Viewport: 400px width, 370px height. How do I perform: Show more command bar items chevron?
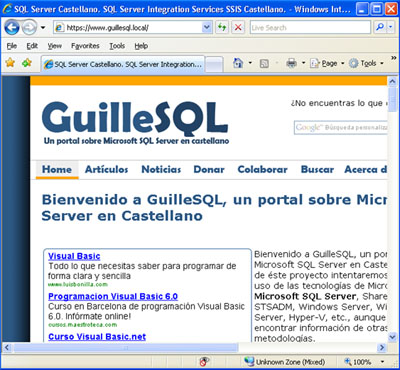pyautogui.click(x=393, y=58)
